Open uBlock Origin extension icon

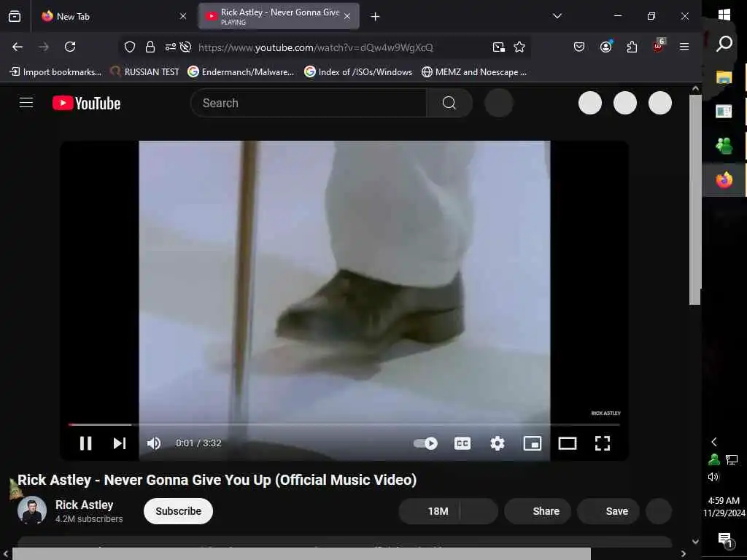(658, 46)
